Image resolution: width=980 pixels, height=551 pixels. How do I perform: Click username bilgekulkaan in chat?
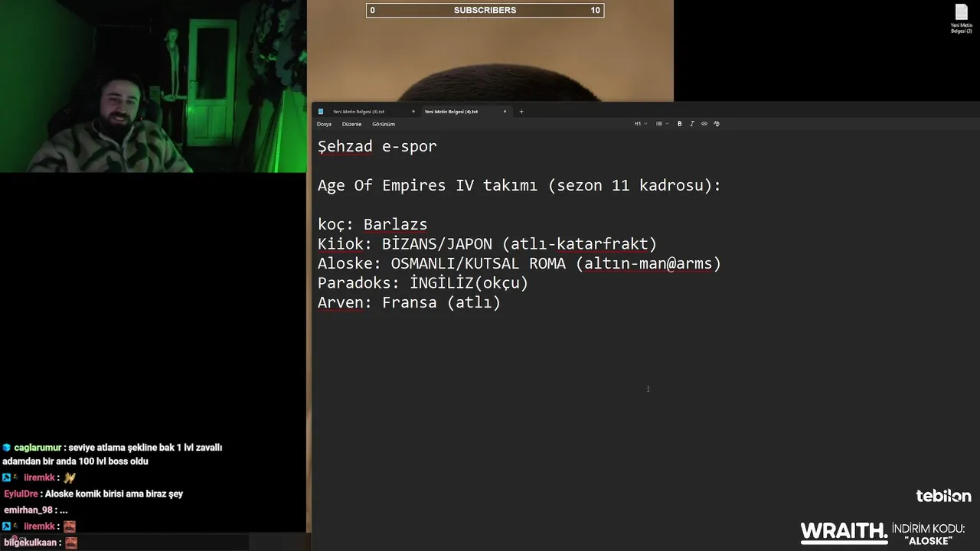click(x=31, y=543)
